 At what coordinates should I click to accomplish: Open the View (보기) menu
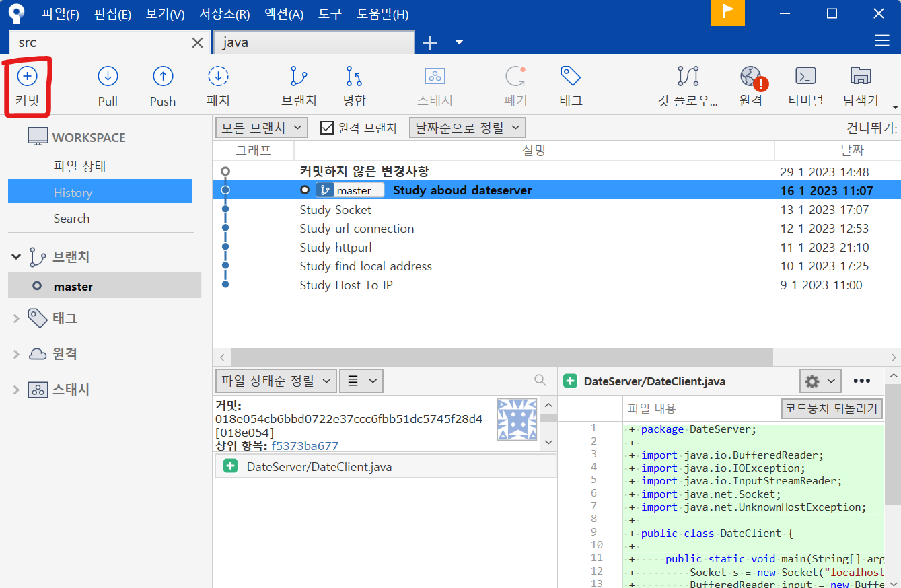(165, 14)
